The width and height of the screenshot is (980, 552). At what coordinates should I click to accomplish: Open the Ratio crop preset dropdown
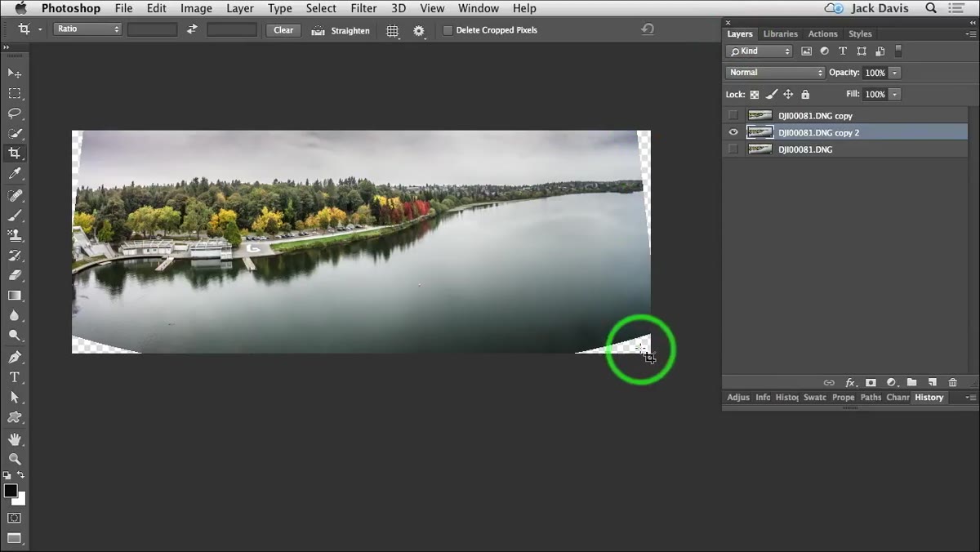pyautogui.click(x=87, y=29)
